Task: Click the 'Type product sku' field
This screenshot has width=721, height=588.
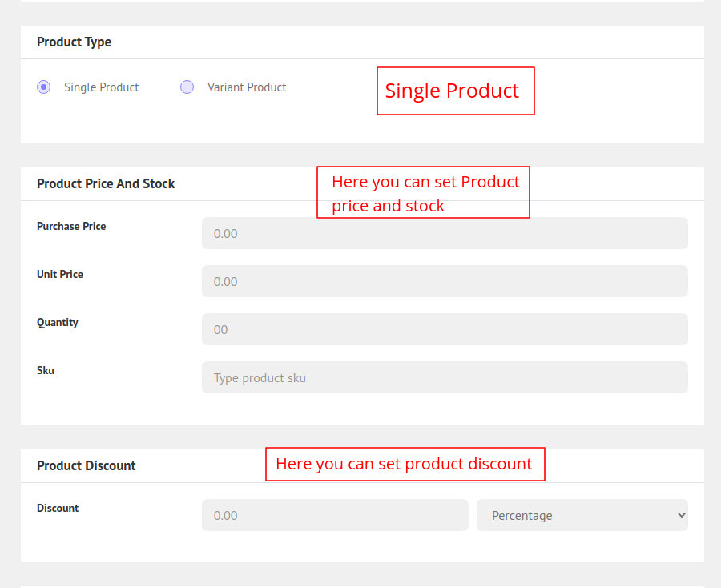Action: click(x=445, y=377)
